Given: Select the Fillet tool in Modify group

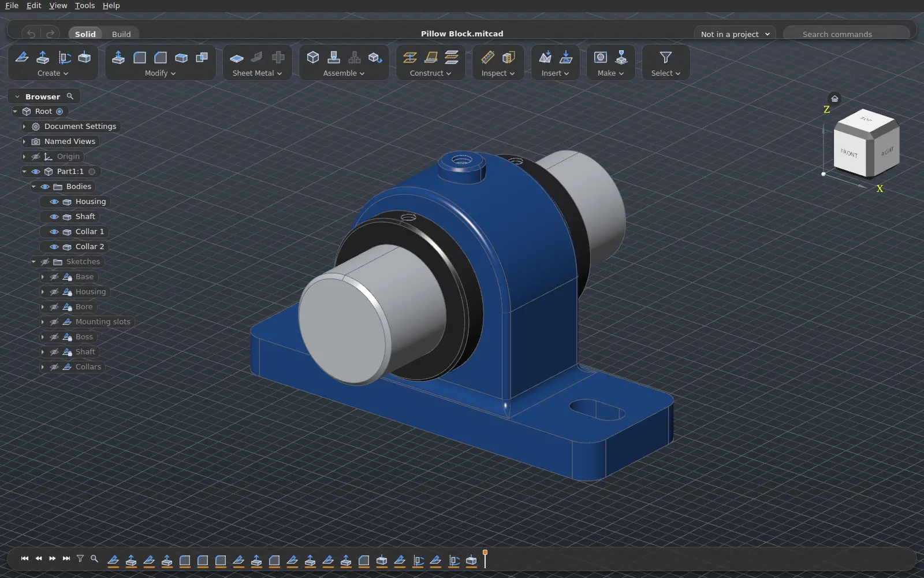Looking at the screenshot, I should click(x=140, y=57).
